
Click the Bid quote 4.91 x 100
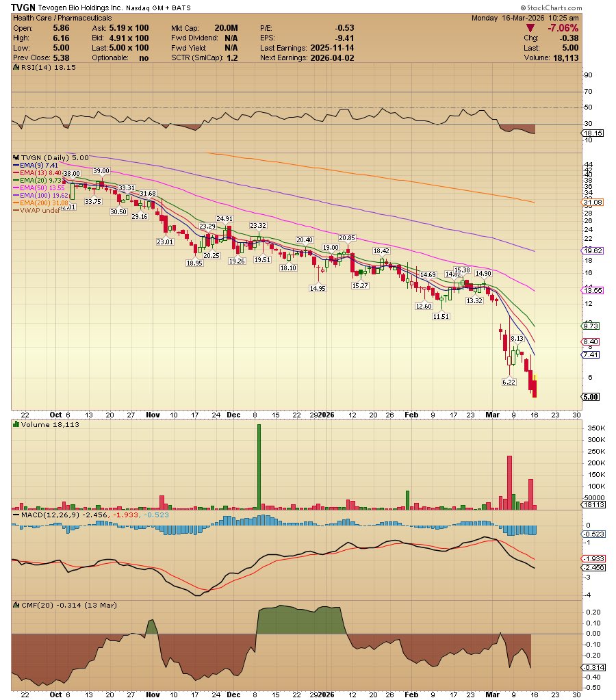pyautogui.click(x=129, y=38)
